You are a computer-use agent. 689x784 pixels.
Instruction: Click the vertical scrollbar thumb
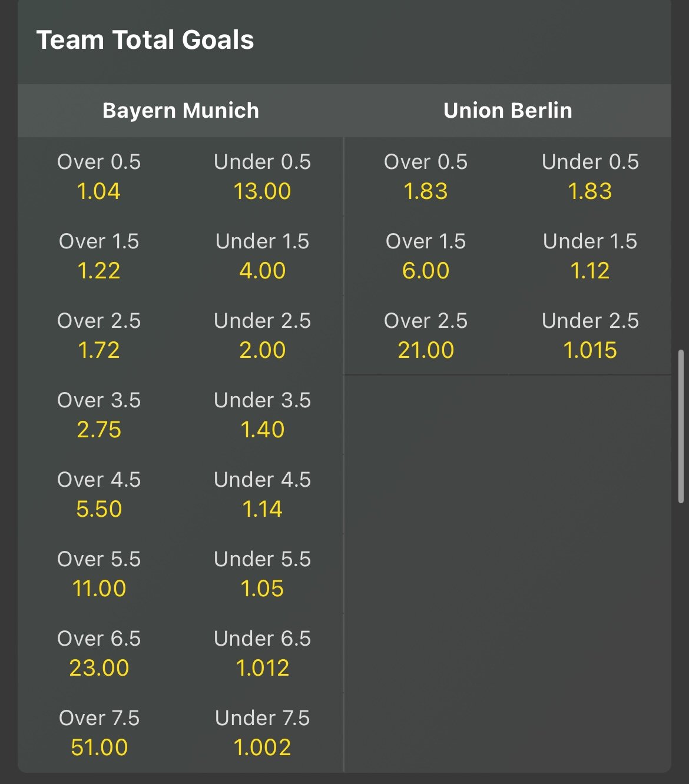point(681,427)
